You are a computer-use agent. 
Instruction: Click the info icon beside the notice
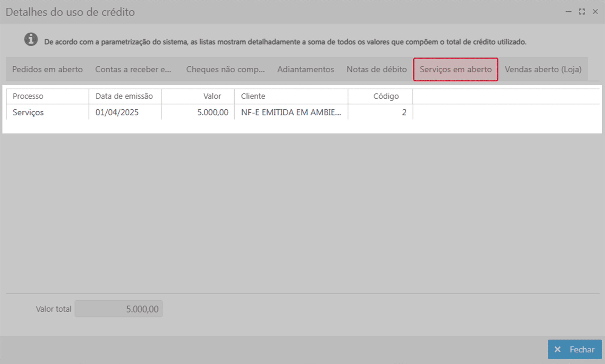click(31, 39)
